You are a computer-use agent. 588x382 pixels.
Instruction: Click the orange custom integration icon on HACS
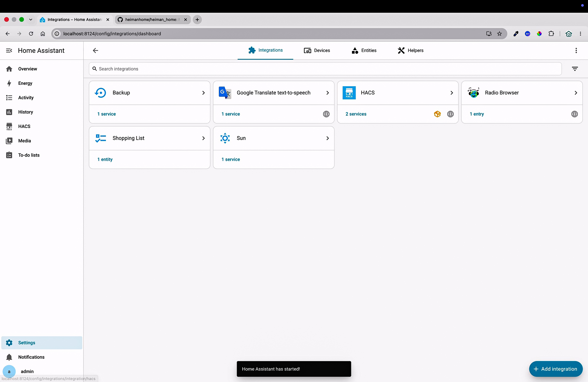(437, 114)
